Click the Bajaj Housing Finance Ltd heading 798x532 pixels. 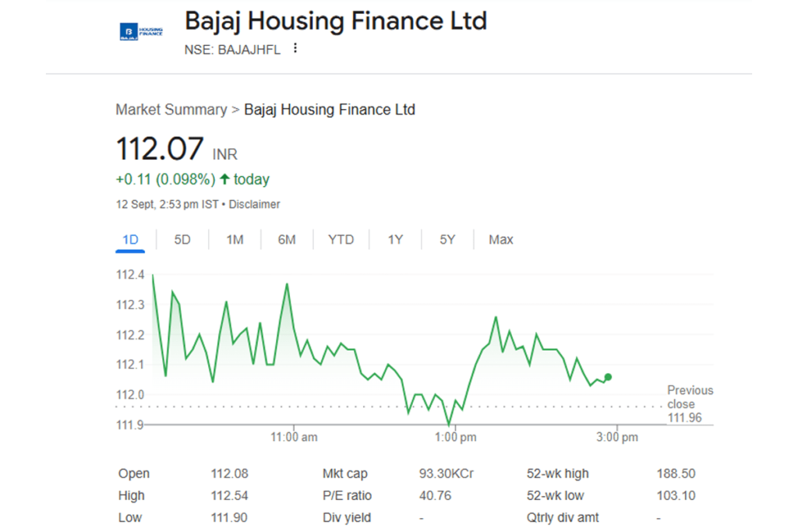[x=335, y=21]
